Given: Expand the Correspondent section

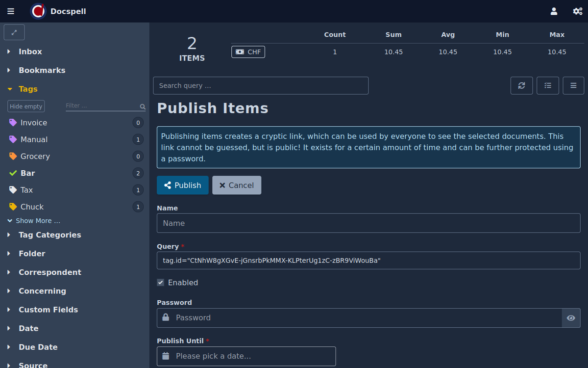Looking at the screenshot, I should coord(49,272).
